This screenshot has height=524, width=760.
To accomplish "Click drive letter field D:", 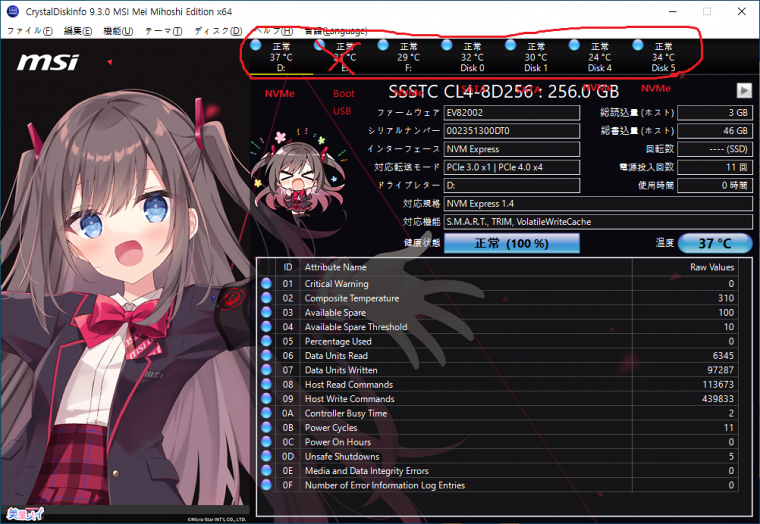I will (511, 185).
